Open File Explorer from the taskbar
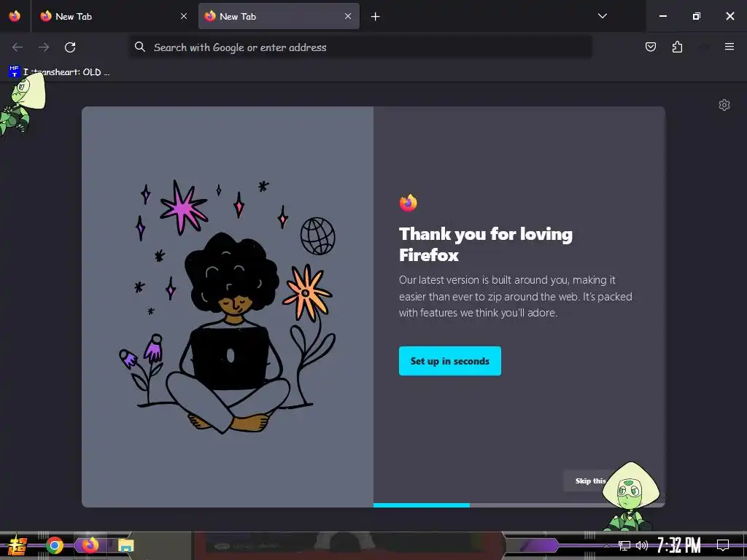747x560 pixels. click(x=125, y=545)
